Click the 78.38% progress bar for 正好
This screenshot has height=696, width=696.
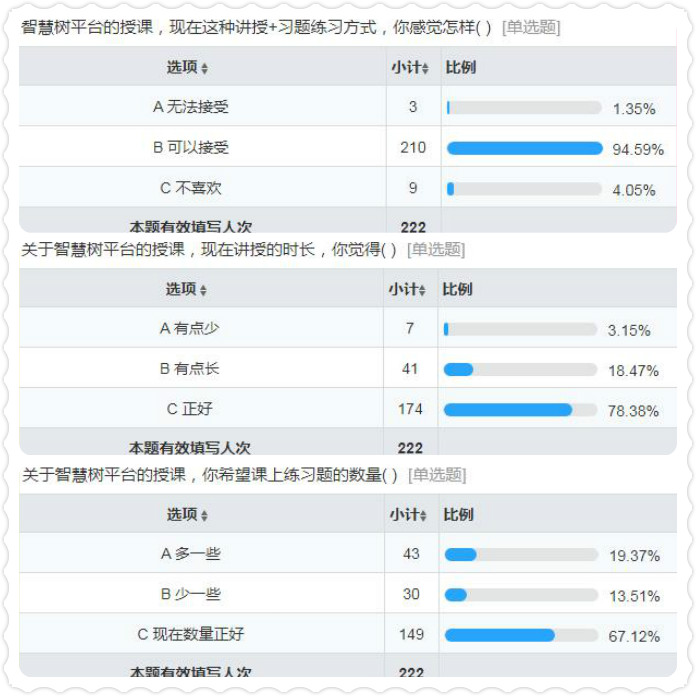520,410
